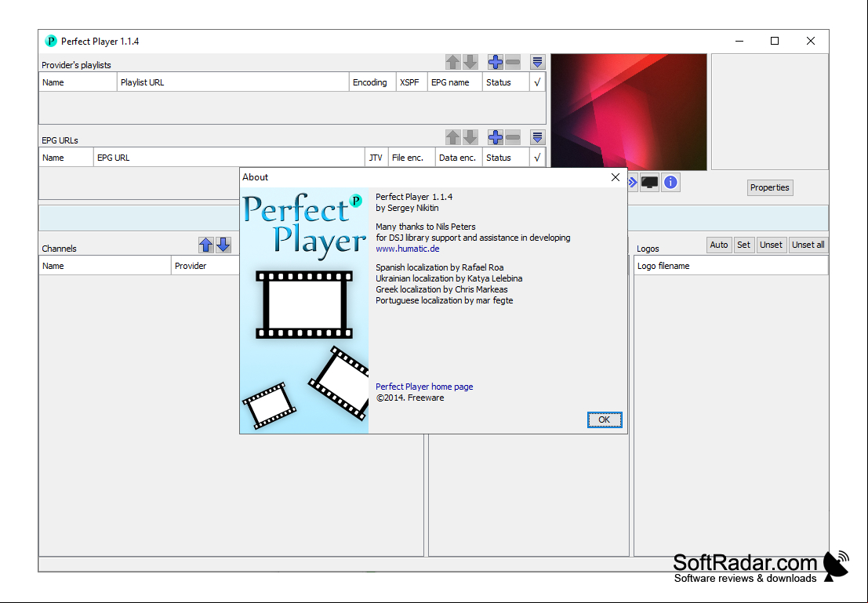Click Channels Provider column header
The width and height of the screenshot is (868, 603).
coord(205,266)
